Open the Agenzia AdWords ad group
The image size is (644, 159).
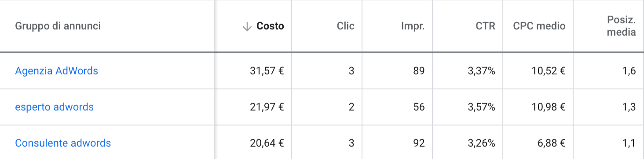56,71
